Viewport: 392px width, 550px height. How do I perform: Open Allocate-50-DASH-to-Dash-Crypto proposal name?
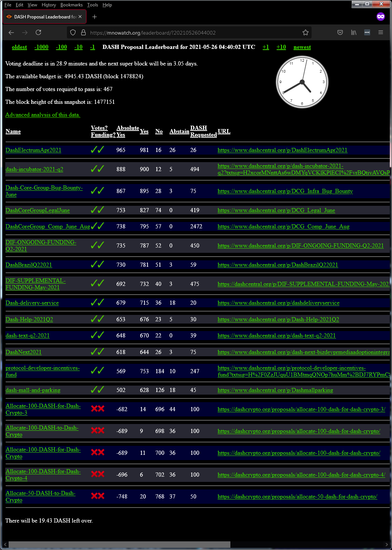41,497
